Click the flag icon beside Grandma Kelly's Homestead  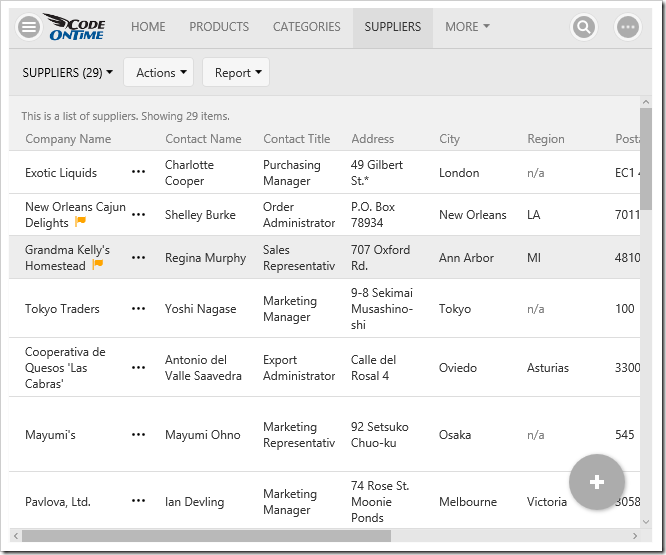(98, 265)
